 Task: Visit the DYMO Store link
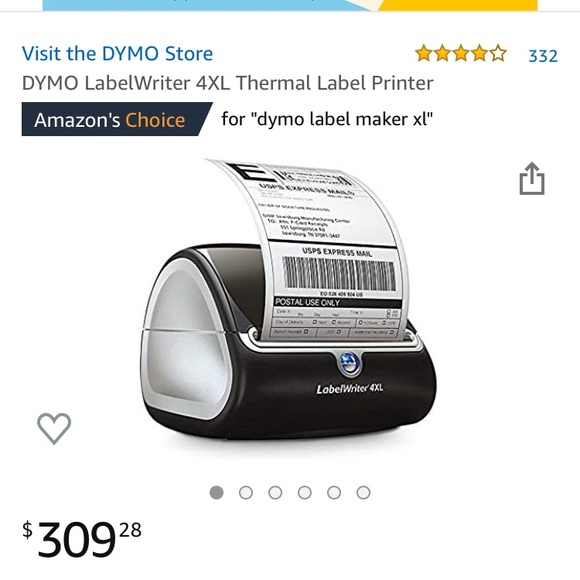(x=117, y=54)
